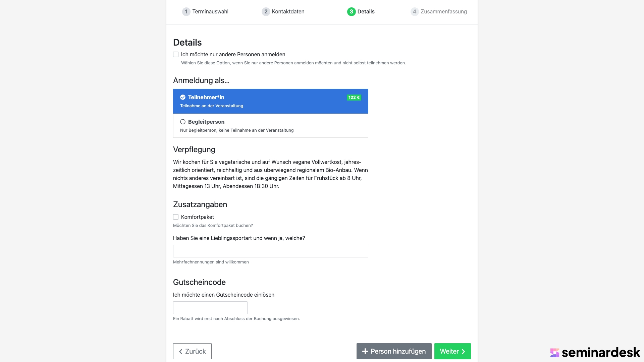Click the green step 3 circle

point(351,12)
